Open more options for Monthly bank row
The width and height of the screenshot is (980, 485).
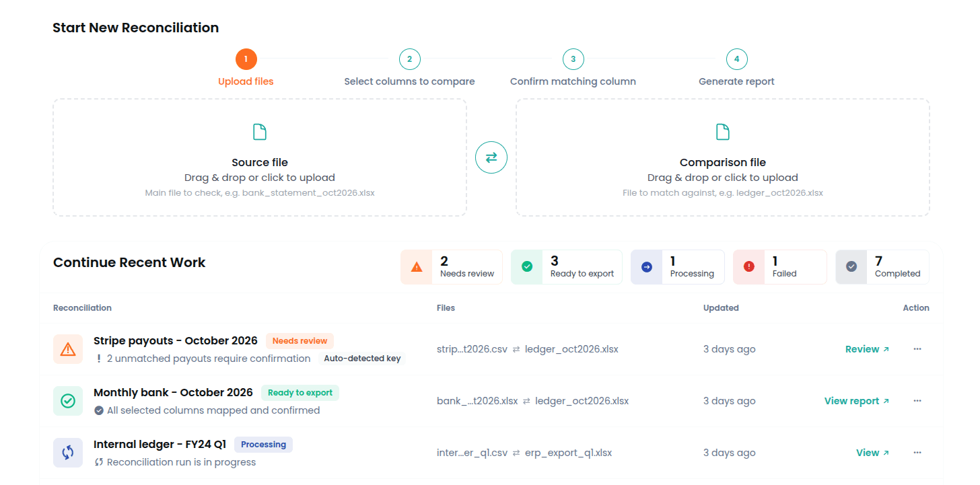coord(917,401)
